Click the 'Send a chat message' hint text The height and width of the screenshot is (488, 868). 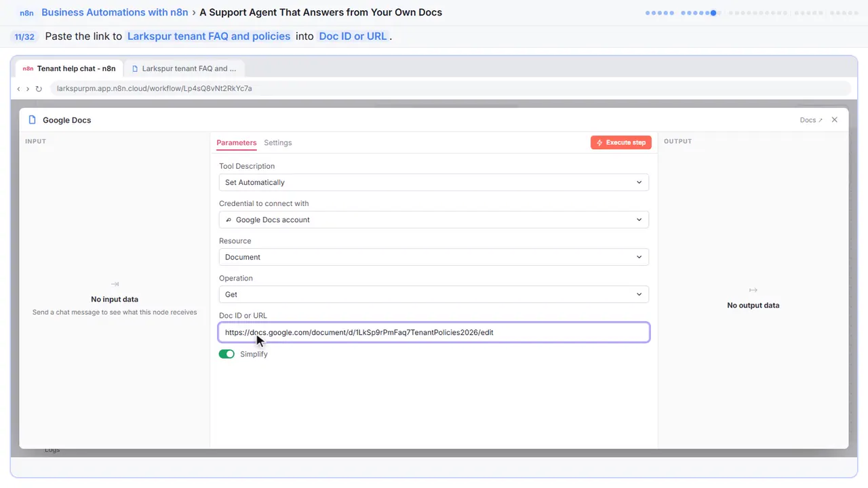[115, 312]
